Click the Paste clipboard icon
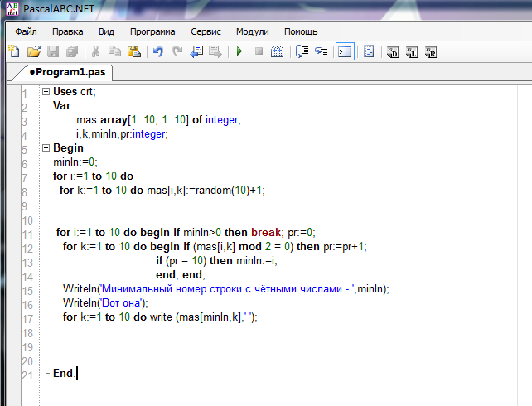Viewport: 532px width, 406px height. (134, 51)
